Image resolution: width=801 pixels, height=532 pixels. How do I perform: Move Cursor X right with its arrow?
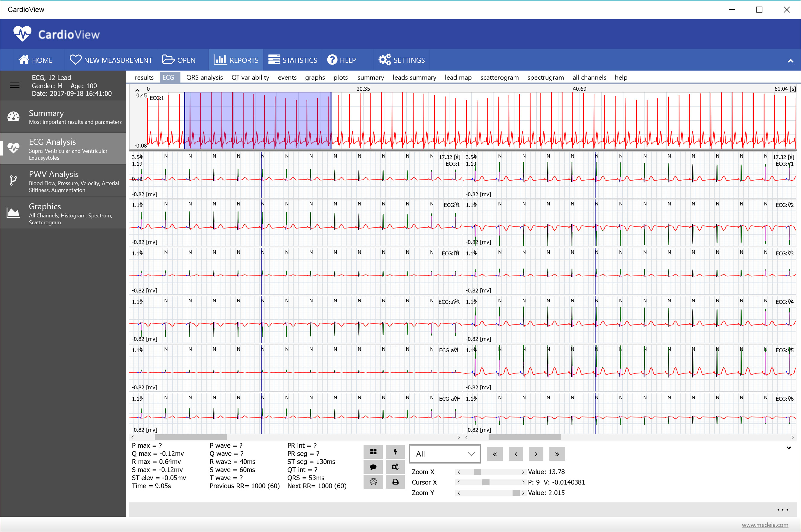tap(523, 482)
